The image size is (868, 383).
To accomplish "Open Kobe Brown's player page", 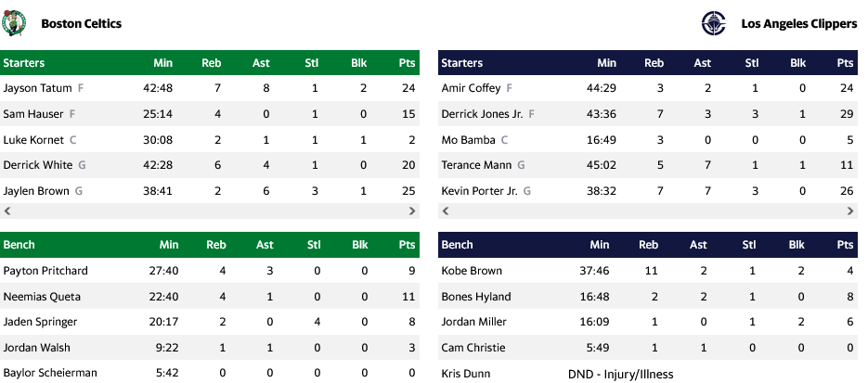I will tap(472, 271).
